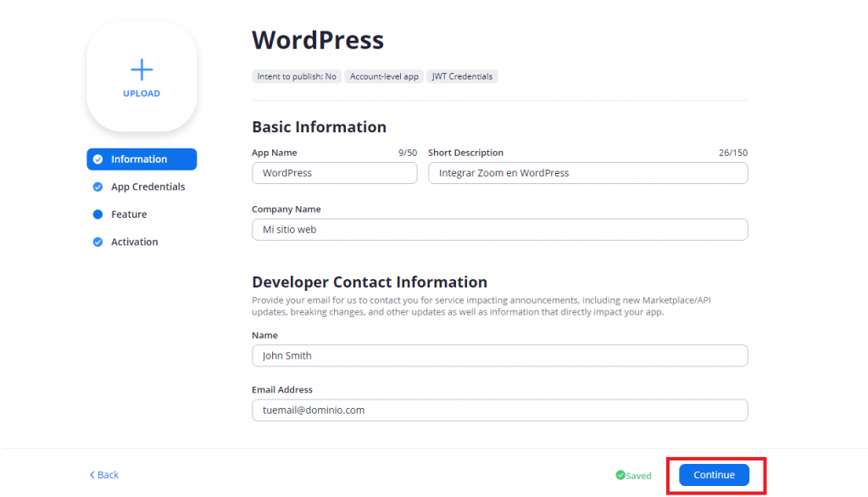
Task: Go to App Credentials step
Action: pyautogui.click(x=147, y=187)
